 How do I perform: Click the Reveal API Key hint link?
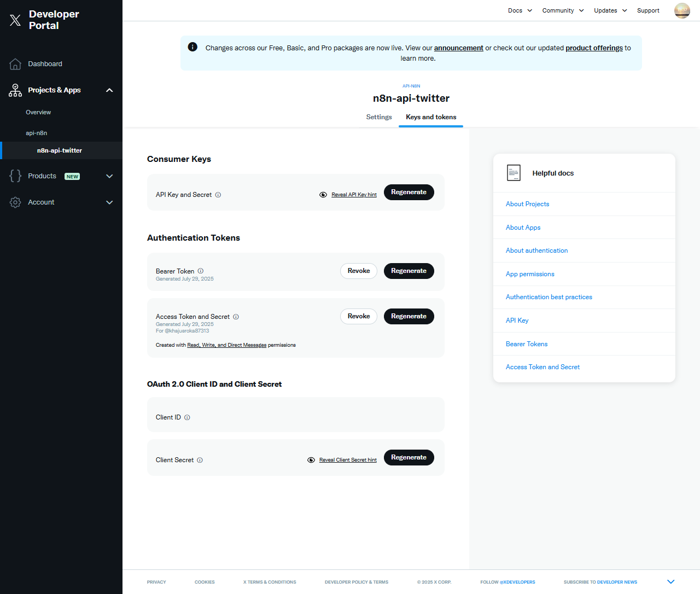[x=354, y=195]
